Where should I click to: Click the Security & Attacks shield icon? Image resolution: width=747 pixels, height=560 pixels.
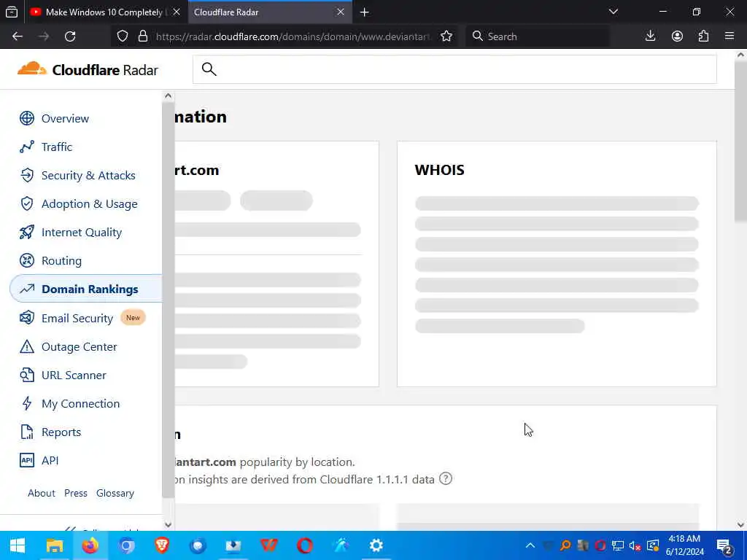point(27,175)
